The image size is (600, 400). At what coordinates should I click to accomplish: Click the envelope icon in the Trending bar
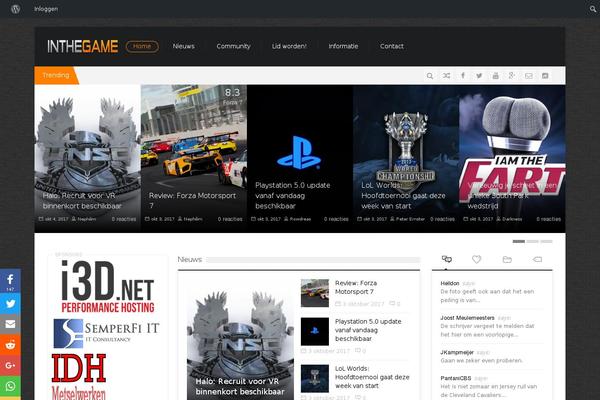[x=528, y=76]
